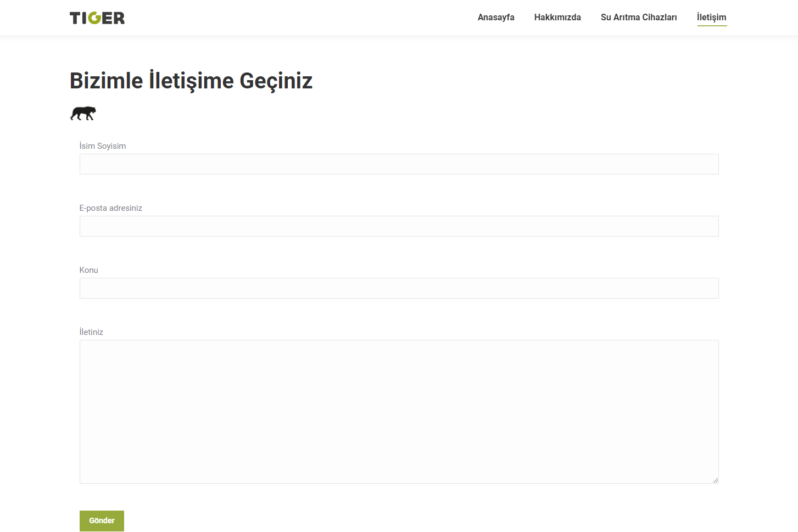Image resolution: width=798 pixels, height=532 pixels.
Task: Click the TIGER logo in the header
Action: tap(97, 18)
